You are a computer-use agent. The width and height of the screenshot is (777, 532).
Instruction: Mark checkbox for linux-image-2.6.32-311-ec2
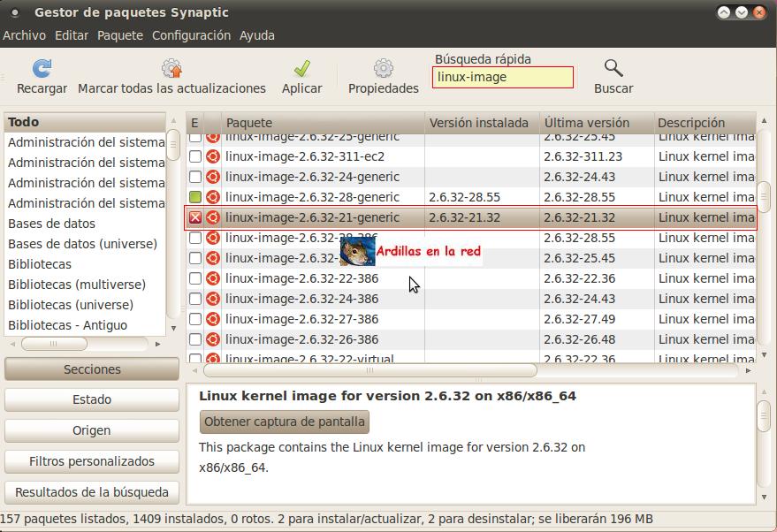[195, 156]
